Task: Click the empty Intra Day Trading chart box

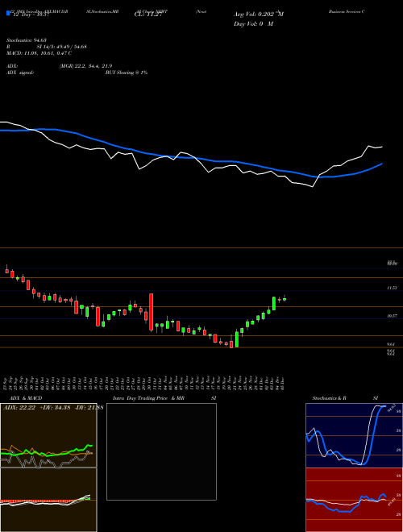Action: tap(161, 451)
